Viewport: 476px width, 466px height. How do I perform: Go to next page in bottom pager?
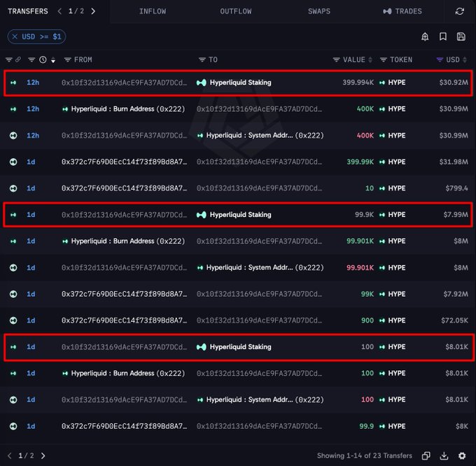43,456
